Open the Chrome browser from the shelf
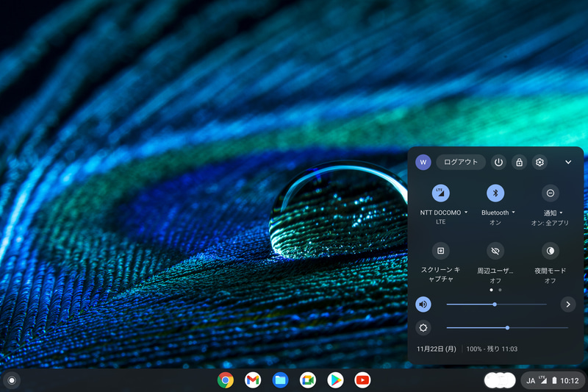 coord(226,380)
